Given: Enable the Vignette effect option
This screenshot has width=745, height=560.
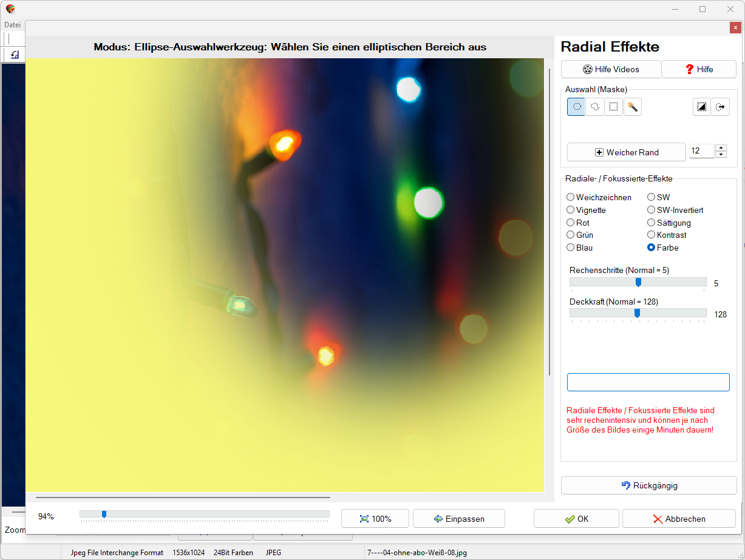Looking at the screenshot, I should tap(571, 210).
